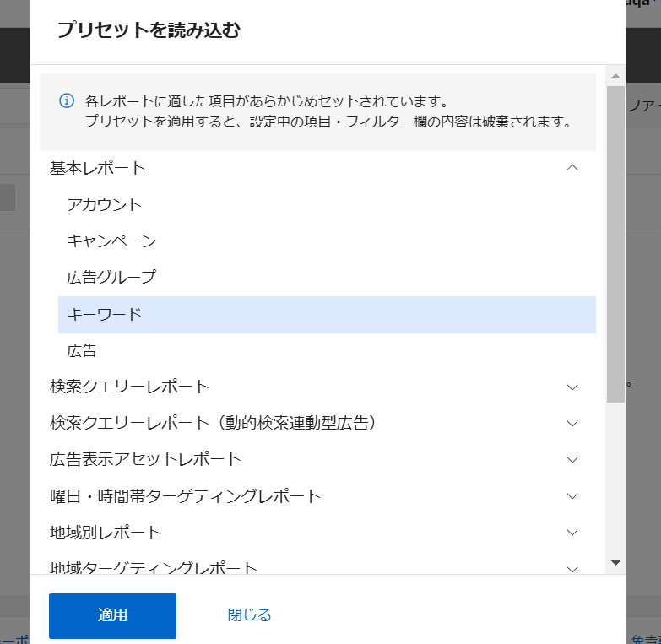
Task: Expand the 地域別レポート chevron
Action: coord(572,533)
